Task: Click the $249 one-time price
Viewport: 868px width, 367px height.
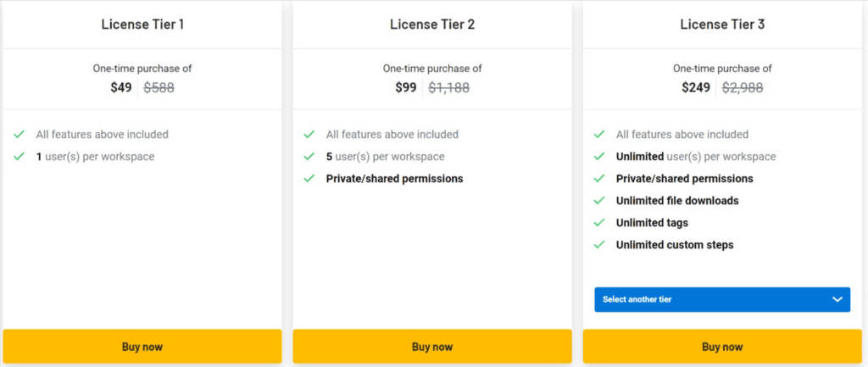Action: (696, 87)
